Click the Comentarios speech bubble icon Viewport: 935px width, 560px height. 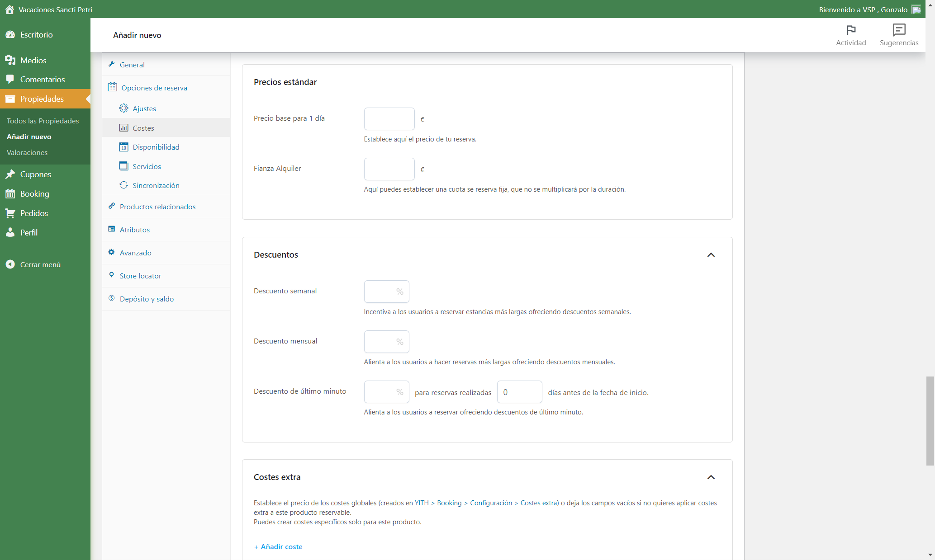(x=10, y=79)
